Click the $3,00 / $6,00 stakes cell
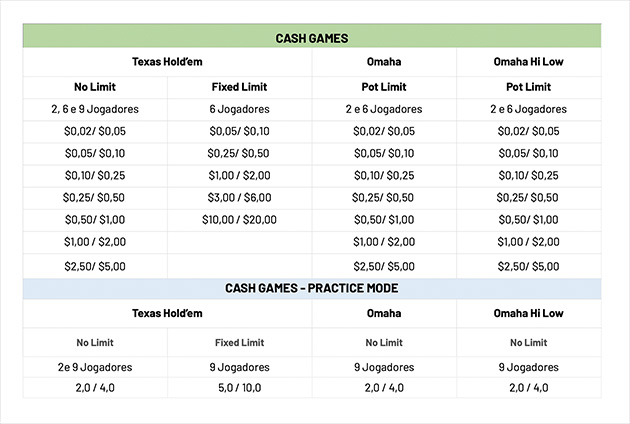The width and height of the screenshot is (630, 424). tap(239, 197)
